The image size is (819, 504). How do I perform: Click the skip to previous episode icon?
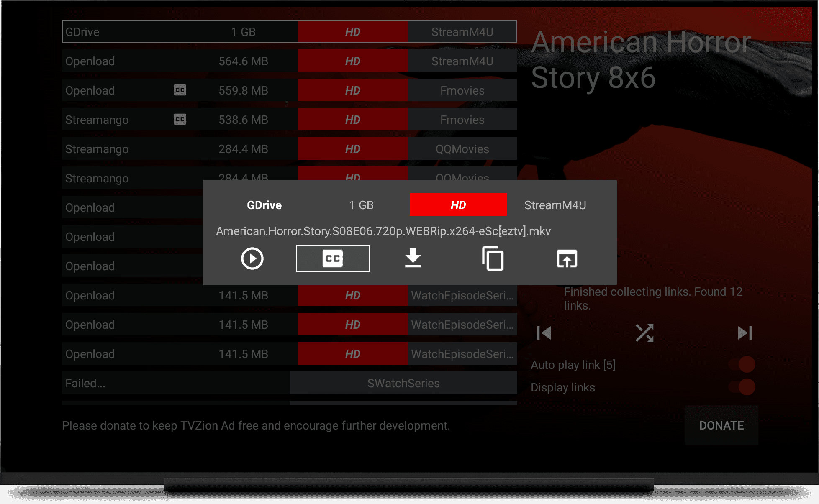tap(544, 333)
